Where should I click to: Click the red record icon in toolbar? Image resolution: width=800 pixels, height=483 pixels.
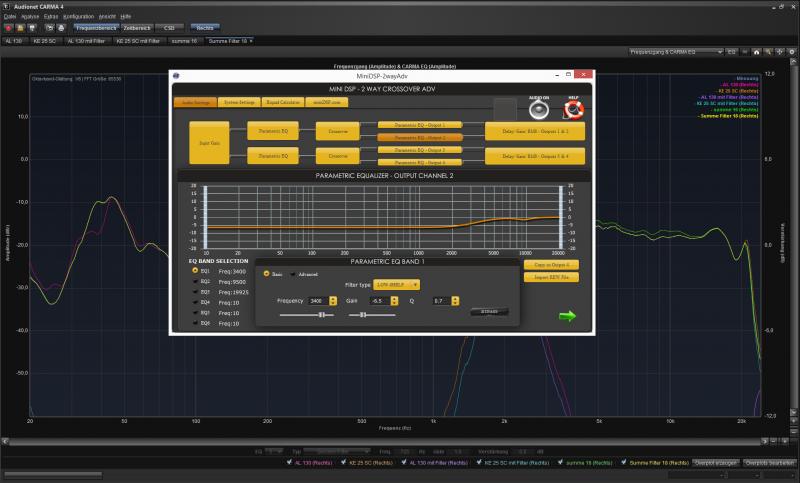[7, 29]
